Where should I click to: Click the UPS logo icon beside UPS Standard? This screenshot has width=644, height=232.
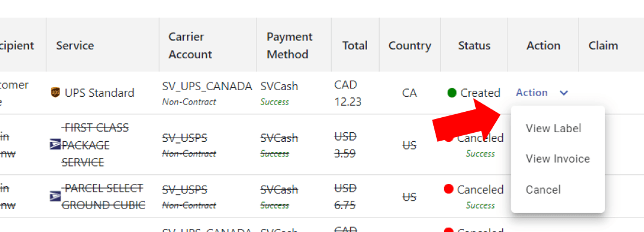click(55, 93)
